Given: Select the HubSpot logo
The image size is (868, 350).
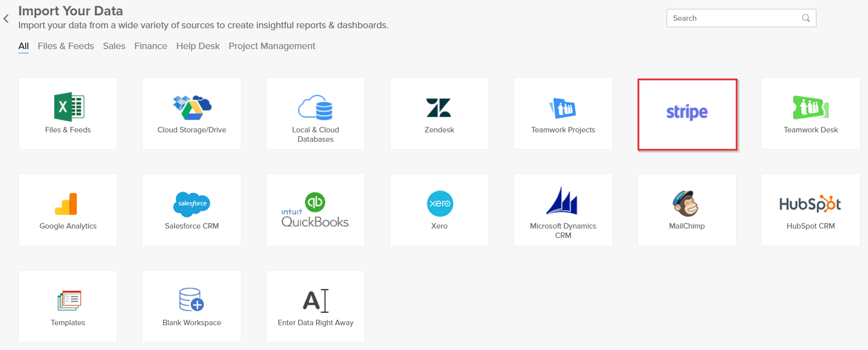Looking at the screenshot, I should pyautogui.click(x=810, y=204).
